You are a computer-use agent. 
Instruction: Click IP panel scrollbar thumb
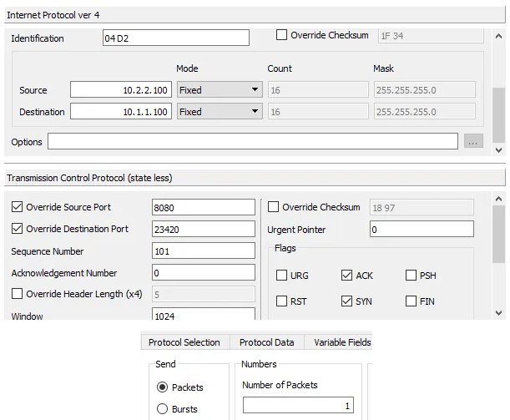point(498,115)
